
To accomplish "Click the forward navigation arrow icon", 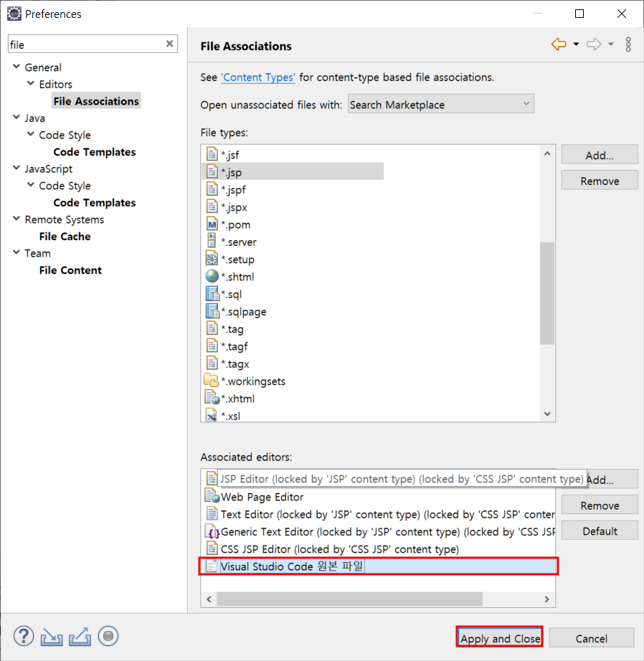I will [594, 44].
